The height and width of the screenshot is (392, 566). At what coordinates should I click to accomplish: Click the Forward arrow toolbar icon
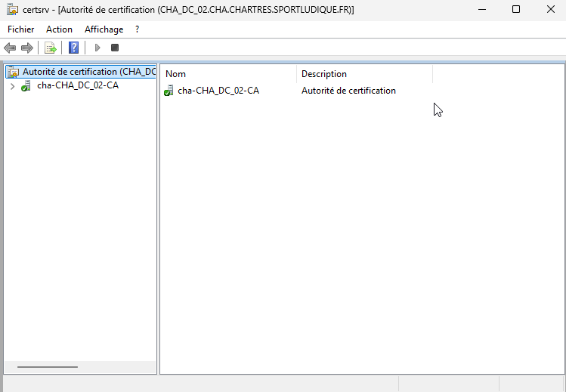pyautogui.click(x=27, y=48)
